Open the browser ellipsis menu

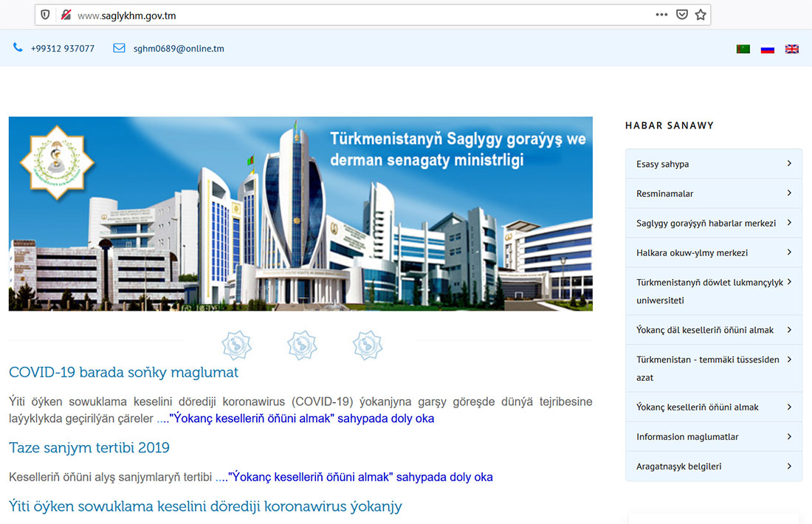[661, 14]
